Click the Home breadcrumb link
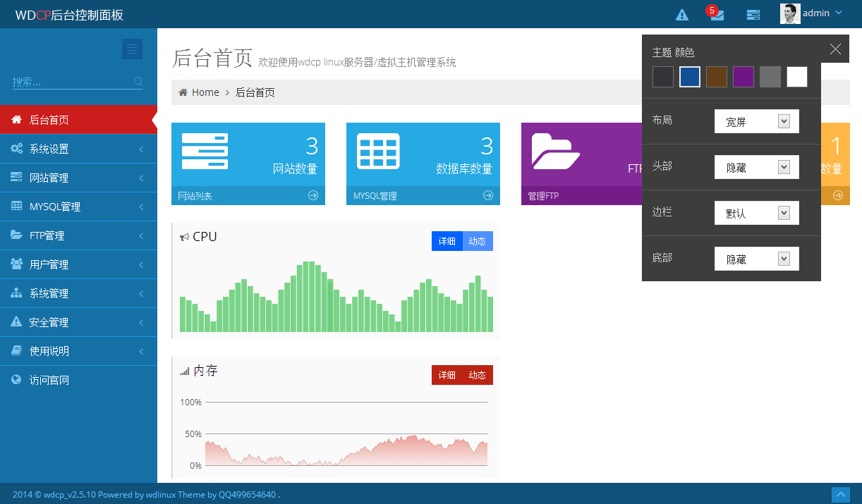Image resolution: width=862 pixels, height=504 pixels. coord(205,92)
